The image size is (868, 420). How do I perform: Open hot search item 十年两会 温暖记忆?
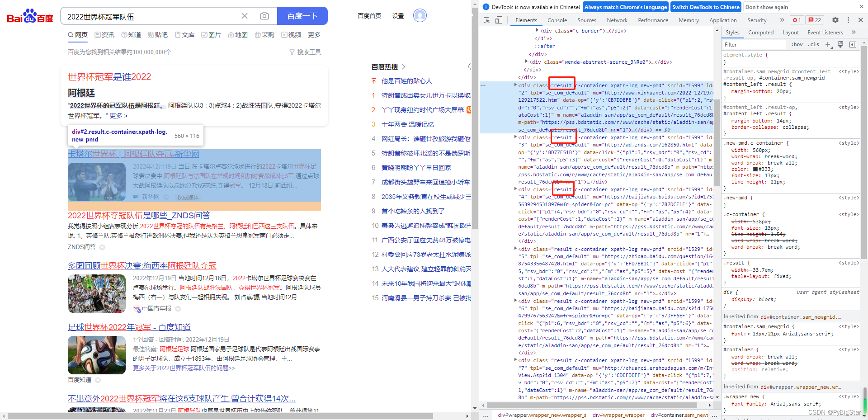[408, 124]
